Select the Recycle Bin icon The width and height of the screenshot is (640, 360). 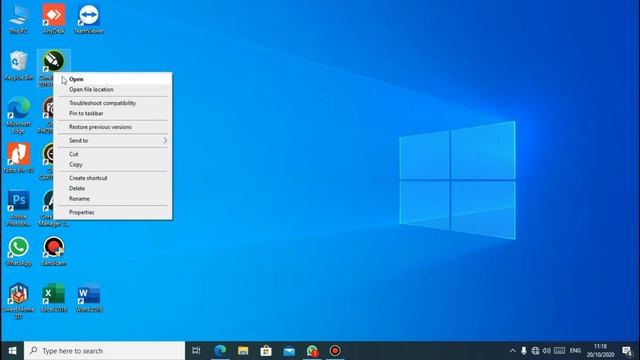click(x=18, y=65)
